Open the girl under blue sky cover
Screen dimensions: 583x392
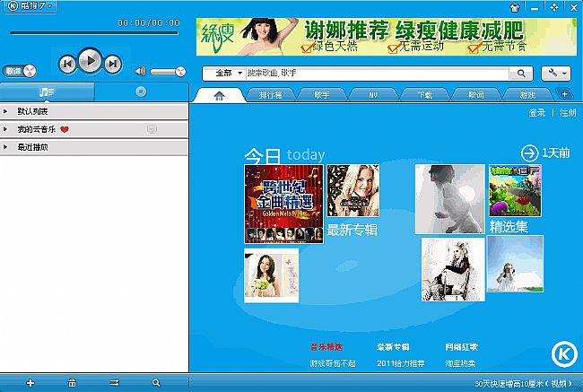point(515,264)
